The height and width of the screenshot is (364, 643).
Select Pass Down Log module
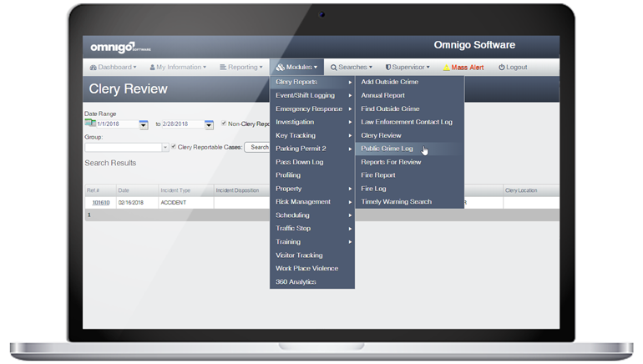pos(312,162)
